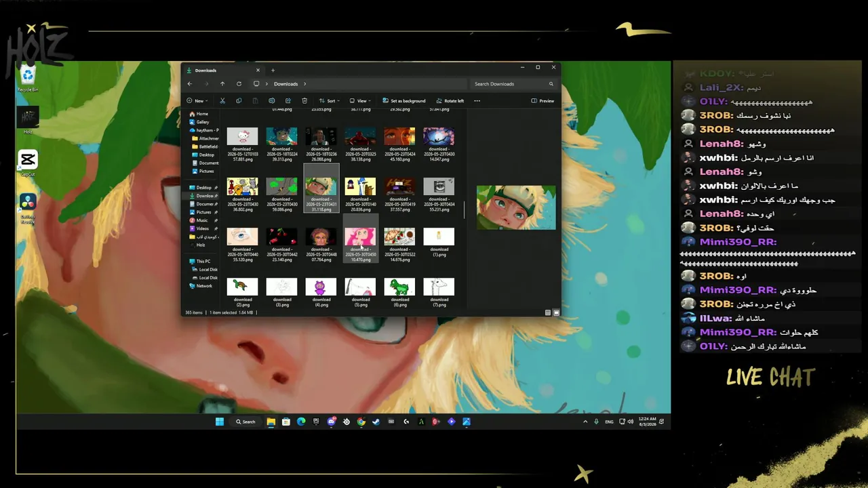Launch Microsoft Edge from the taskbar
The width and height of the screenshot is (868, 488).
pos(301,422)
